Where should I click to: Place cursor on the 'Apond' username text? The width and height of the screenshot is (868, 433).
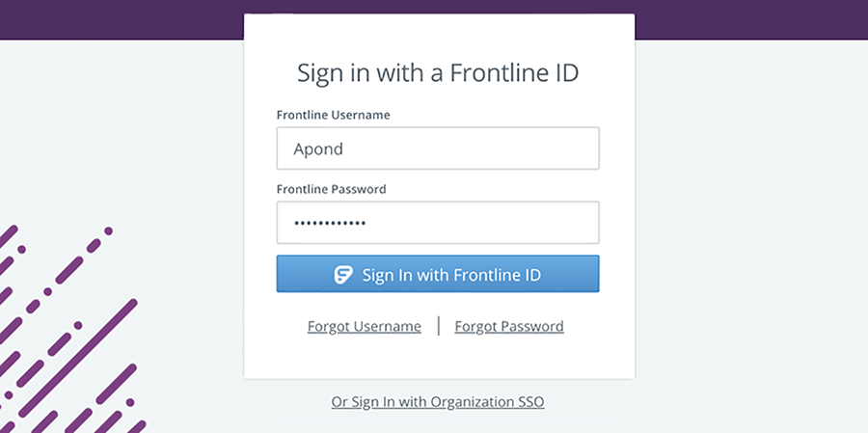[318, 149]
